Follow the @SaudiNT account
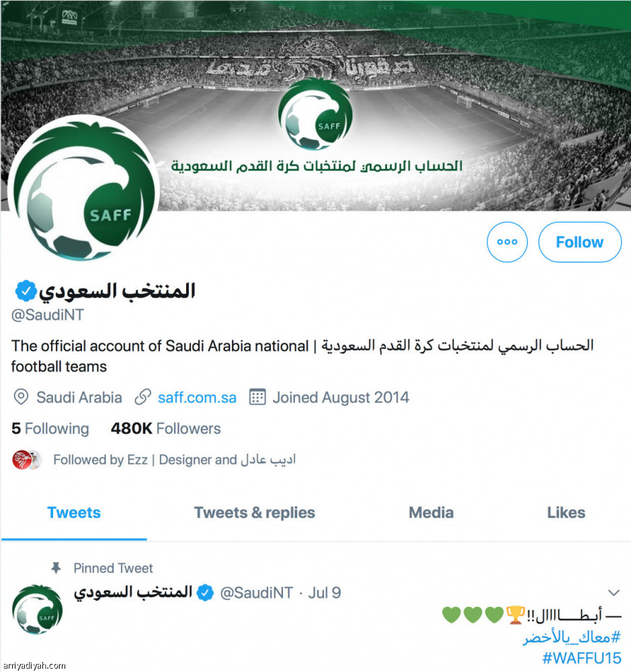 (x=579, y=242)
